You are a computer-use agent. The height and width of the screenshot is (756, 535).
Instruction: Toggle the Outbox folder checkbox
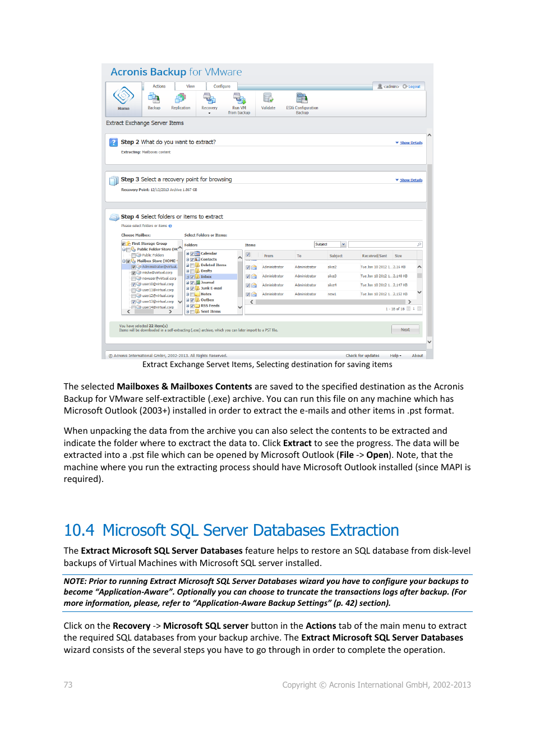pyautogui.click(x=192, y=300)
